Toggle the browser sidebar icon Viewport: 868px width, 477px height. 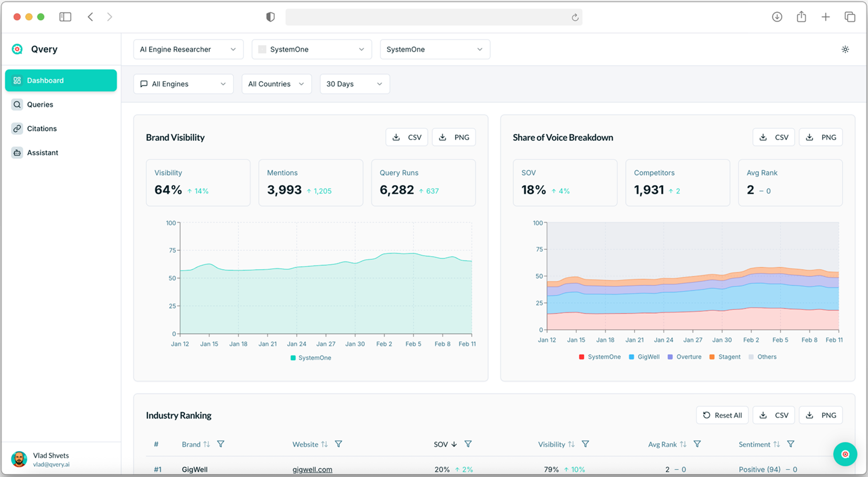[x=65, y=17]
